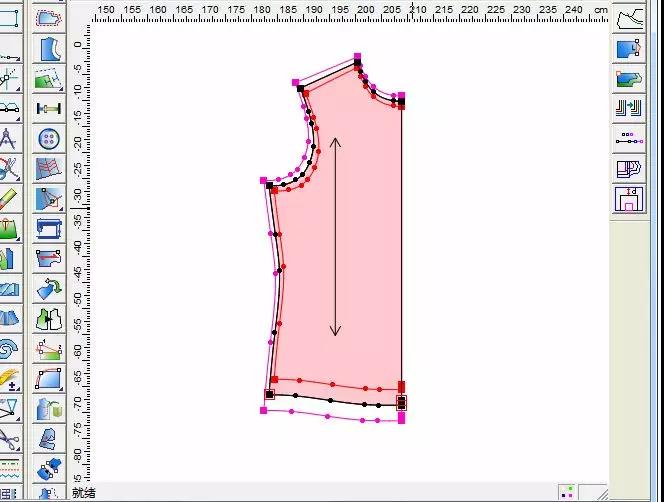
Task: Click the green vest pieces icon
Action: coord(48,320)
